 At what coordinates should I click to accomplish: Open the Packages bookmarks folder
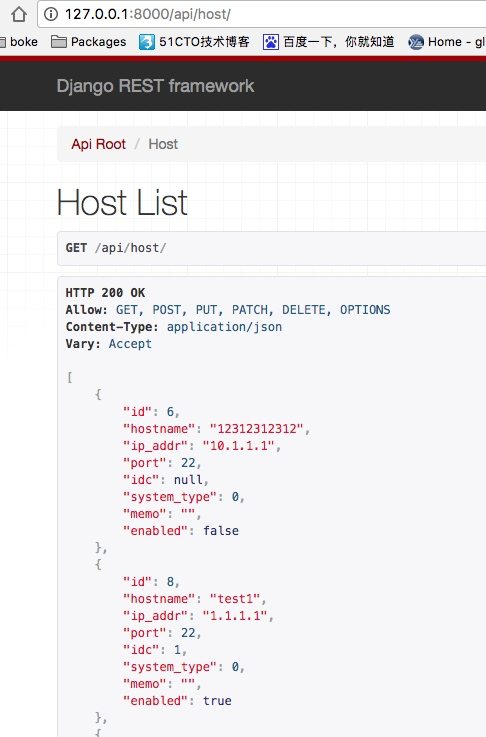click(x=88, y=42)
